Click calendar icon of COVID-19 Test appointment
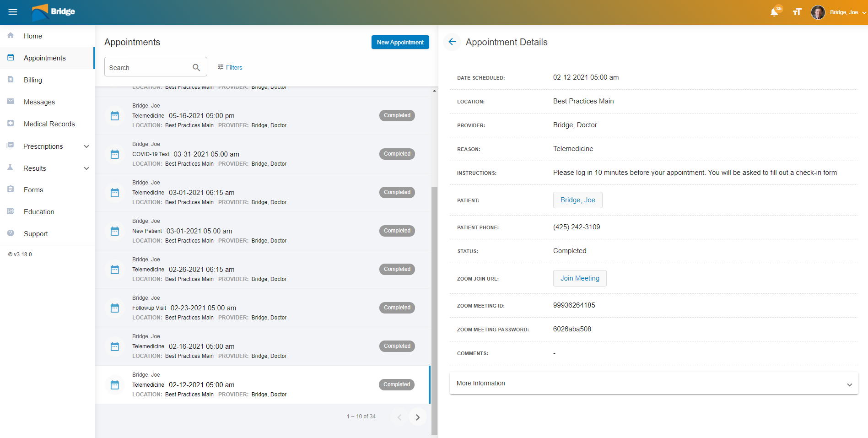Image resolution: width=868 pixels, height=438 pixels. (x=115, y=154)
